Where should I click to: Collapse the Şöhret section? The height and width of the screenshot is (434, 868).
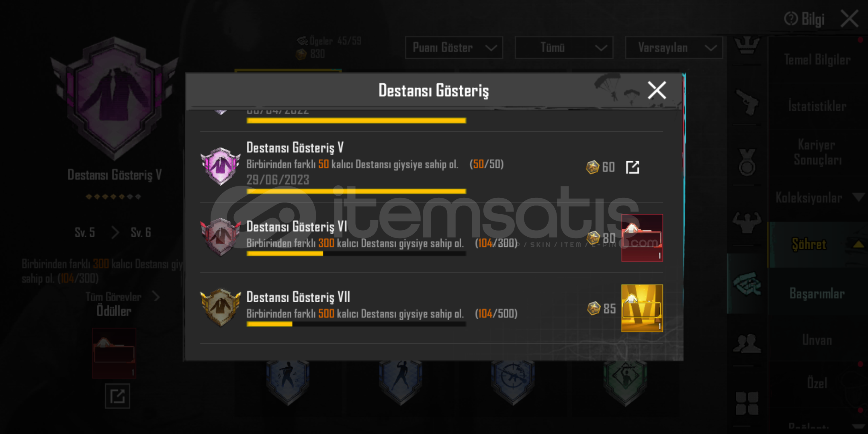pos(818,244)
